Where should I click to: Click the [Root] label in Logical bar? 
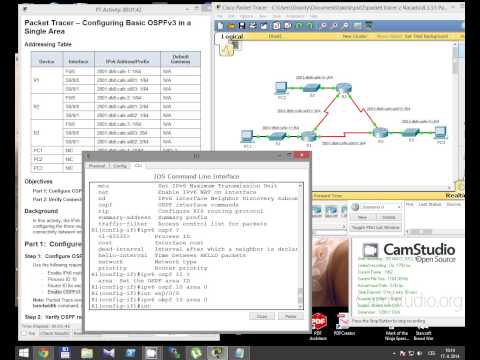[x=275, y=36]
